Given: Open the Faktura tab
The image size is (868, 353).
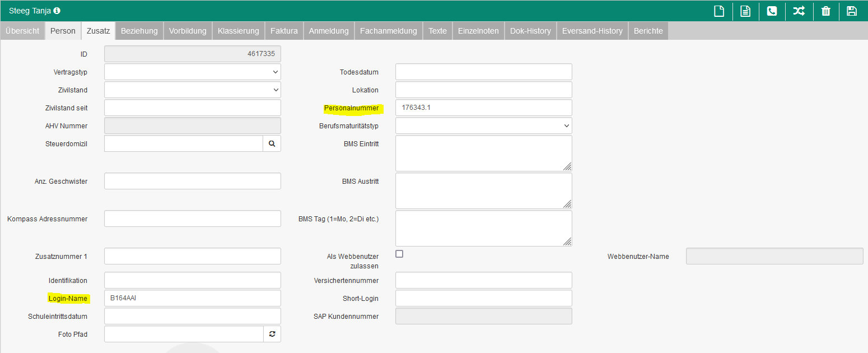Looking at the screenshot, I should coord(284,31).
